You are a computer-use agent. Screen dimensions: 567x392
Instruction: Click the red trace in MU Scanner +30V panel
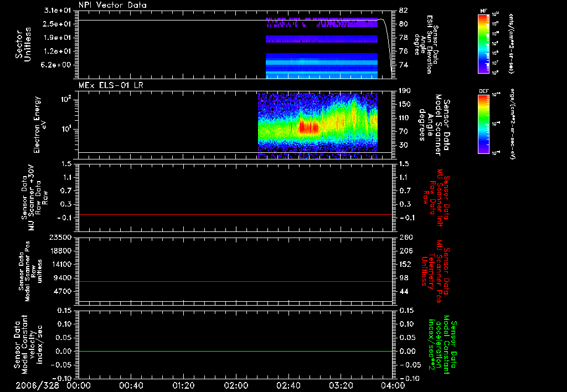(x=235, y=214)
